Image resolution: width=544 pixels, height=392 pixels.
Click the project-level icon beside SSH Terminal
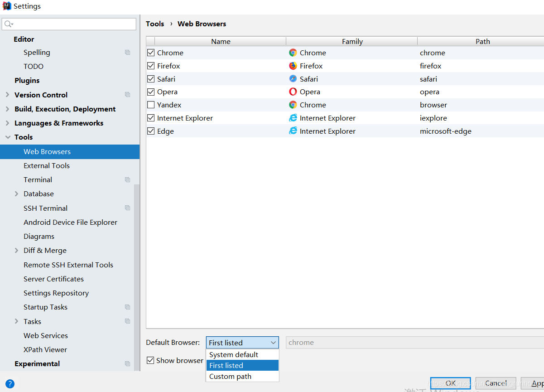127,208
